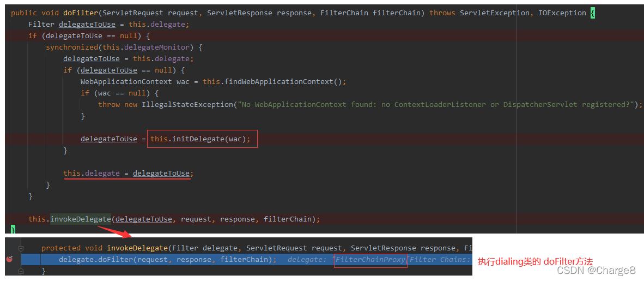Click the highlighted closing brace ending doFilter
Image resolution: width=644 pixels, height=281 pixels.
(13, 230)
